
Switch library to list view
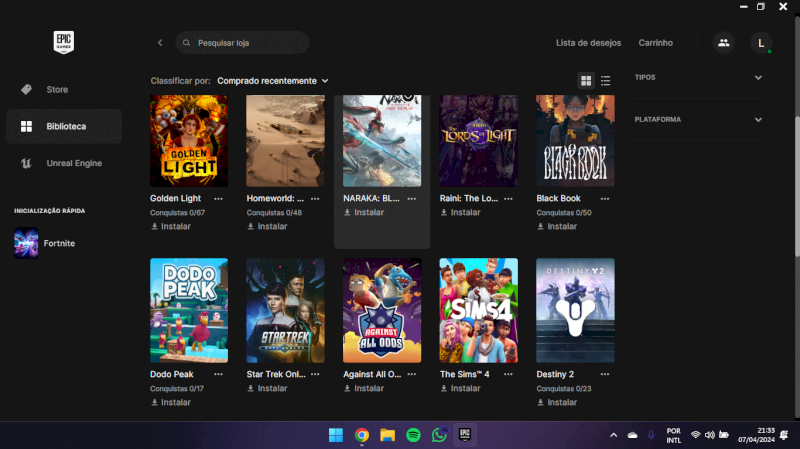[606, 81]
